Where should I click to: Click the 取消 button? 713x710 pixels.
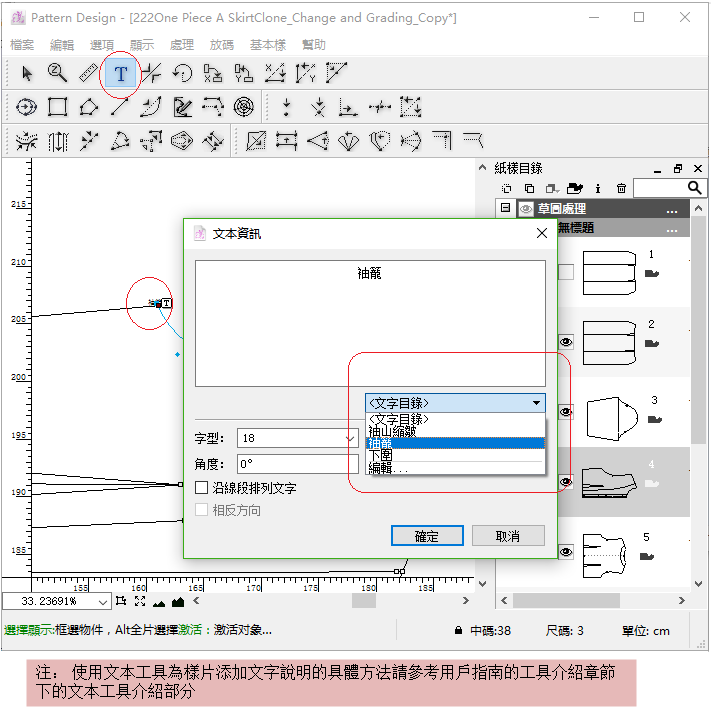pyautogui.click(x=508, y=536)
